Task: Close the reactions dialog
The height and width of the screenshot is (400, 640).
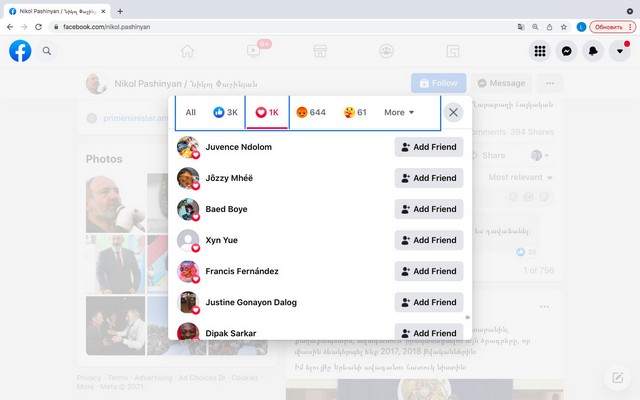Action: (453, 112)
